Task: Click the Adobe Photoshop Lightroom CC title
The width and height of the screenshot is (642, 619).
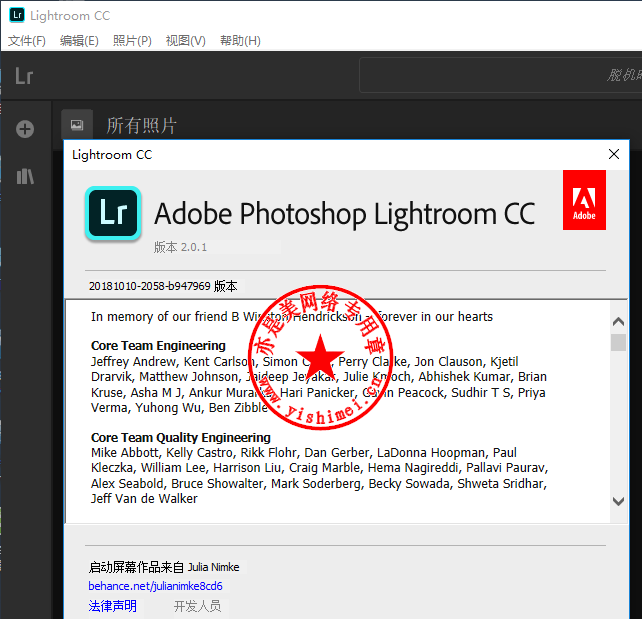Action: [344, 214]
